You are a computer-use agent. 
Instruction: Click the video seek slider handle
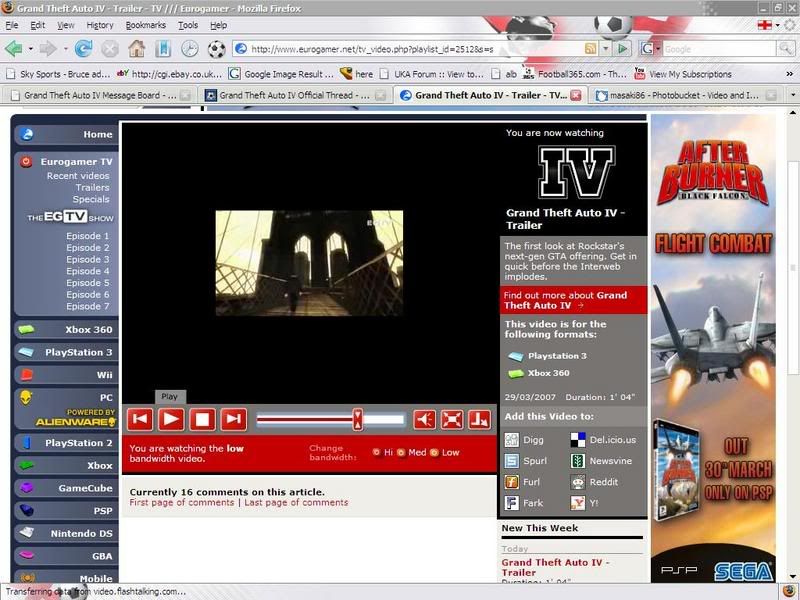coord(358,419)
